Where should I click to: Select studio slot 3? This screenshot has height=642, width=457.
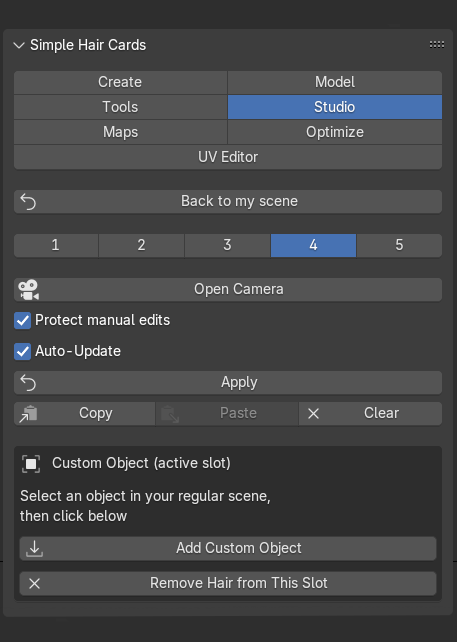[227, 245]
